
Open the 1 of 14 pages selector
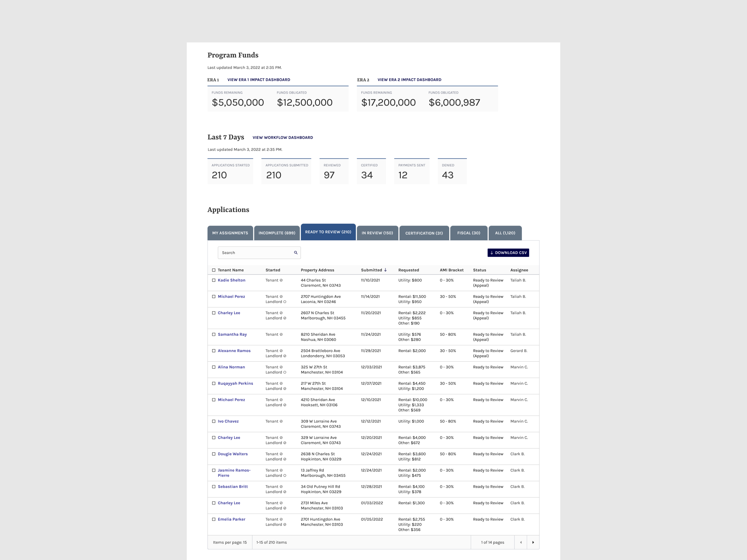[492, 542]
